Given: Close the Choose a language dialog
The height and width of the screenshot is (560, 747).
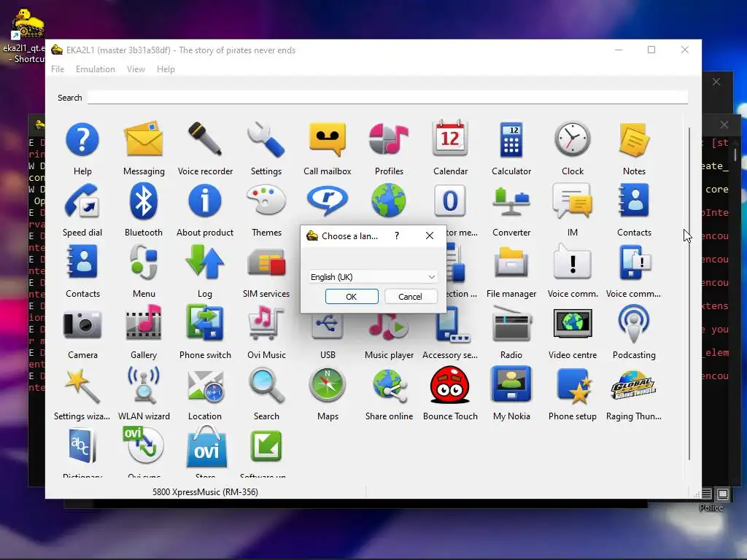Looking at the screenshot, I should [x=429, y=236].
